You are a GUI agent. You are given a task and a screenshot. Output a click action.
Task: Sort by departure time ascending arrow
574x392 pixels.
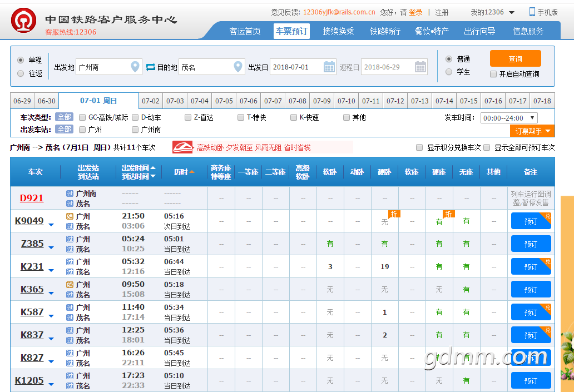(153, 168)
